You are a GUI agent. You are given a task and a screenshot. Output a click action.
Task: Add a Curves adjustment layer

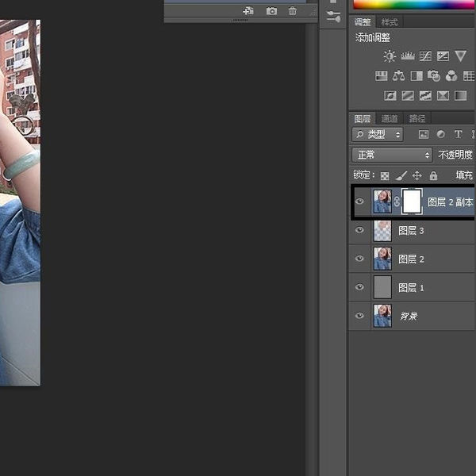coord(425,56)
